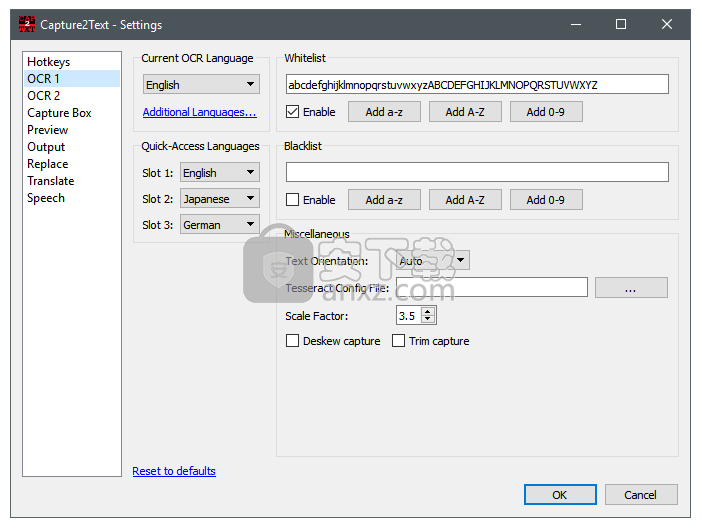
Task: Open the Hotkeys settings page
Action: tap(72, 62)
